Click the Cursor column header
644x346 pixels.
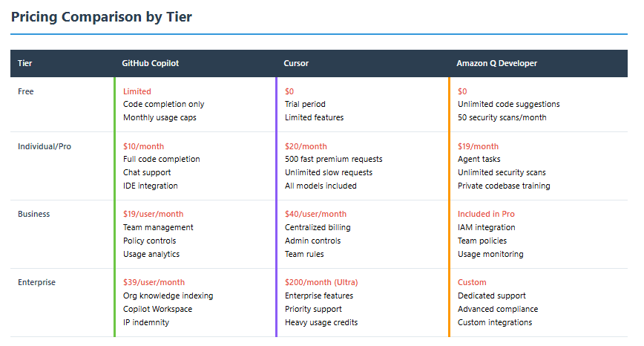tap(296, 63)
